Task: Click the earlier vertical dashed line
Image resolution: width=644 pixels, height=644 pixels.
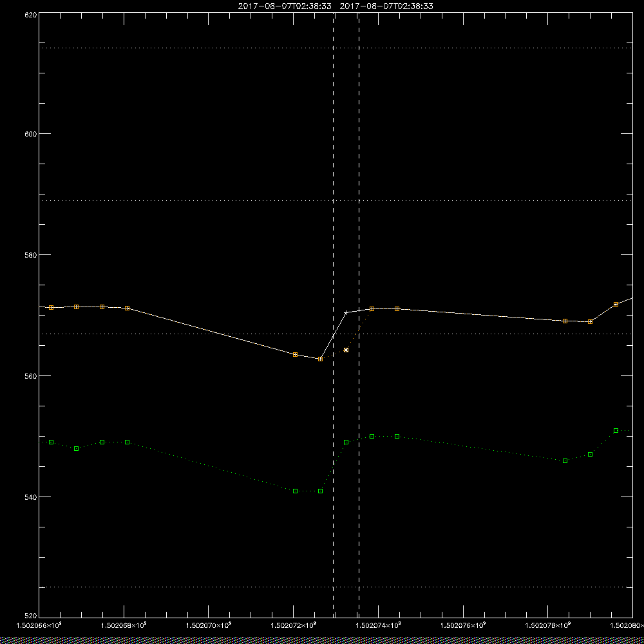Action: pyautogui.click(x=333, y=315)
